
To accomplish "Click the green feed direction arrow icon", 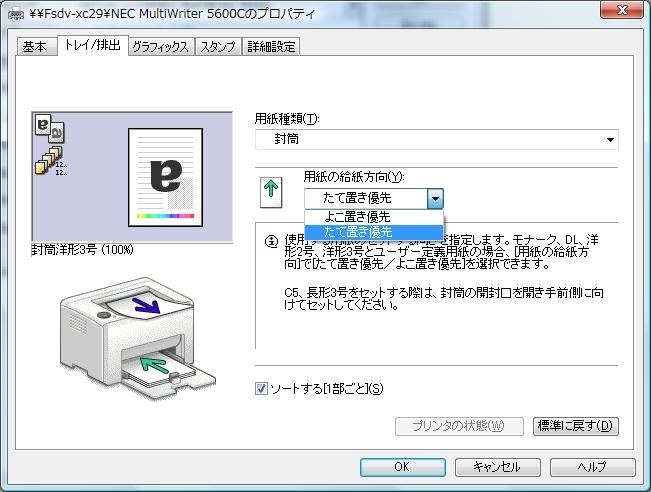I will point(271,192).
